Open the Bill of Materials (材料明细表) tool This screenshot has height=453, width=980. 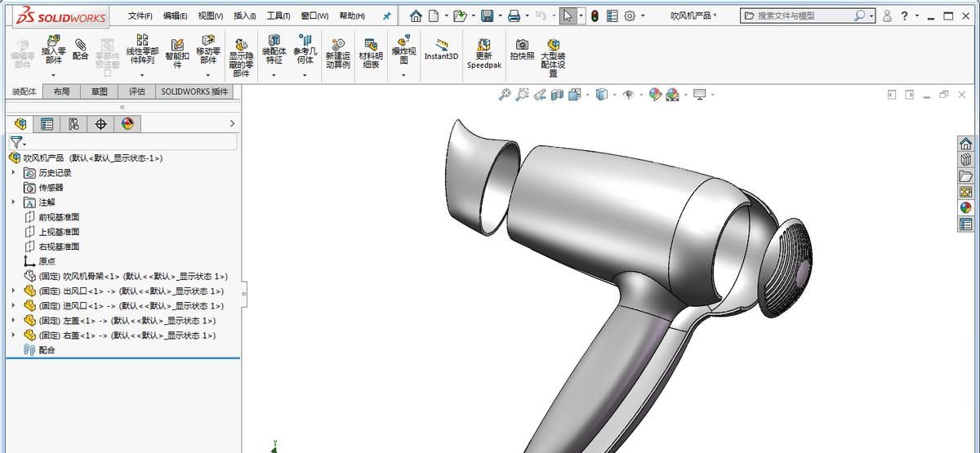(x=372, y=53)
